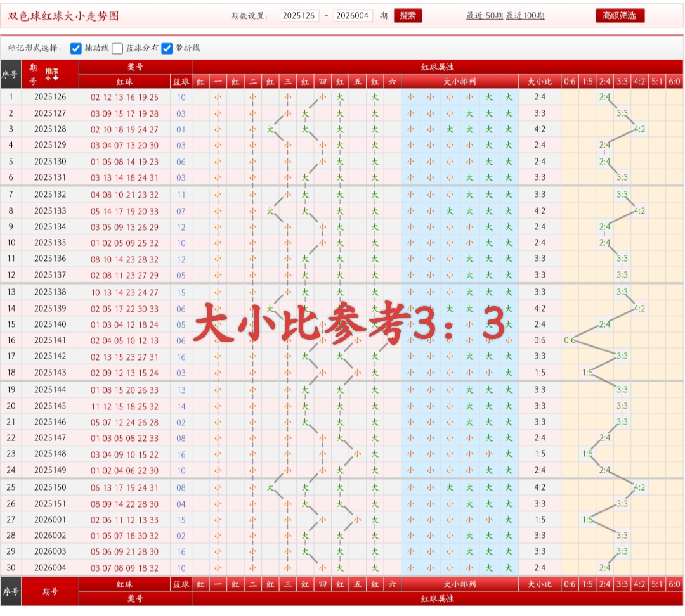This screenshot has height=616, width=685.
Task: Click blue ball value 10 in row 2025126
Action: (x=180, y=97)
